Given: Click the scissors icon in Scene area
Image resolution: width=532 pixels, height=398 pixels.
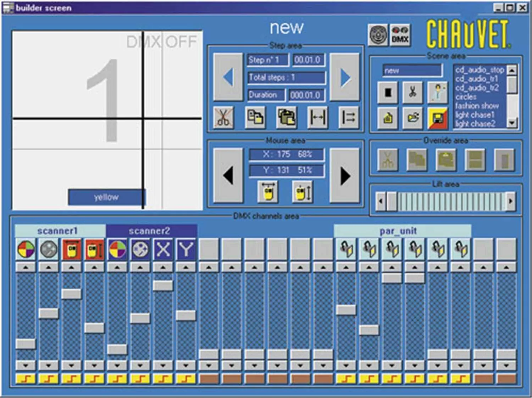Looking at the screenshot, I should (412, 92).
